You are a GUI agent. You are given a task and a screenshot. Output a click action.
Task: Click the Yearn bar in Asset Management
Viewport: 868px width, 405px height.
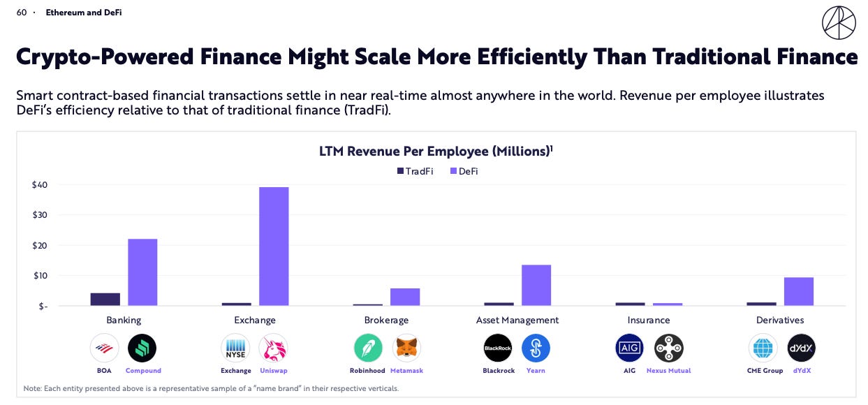tap(536, 286)
